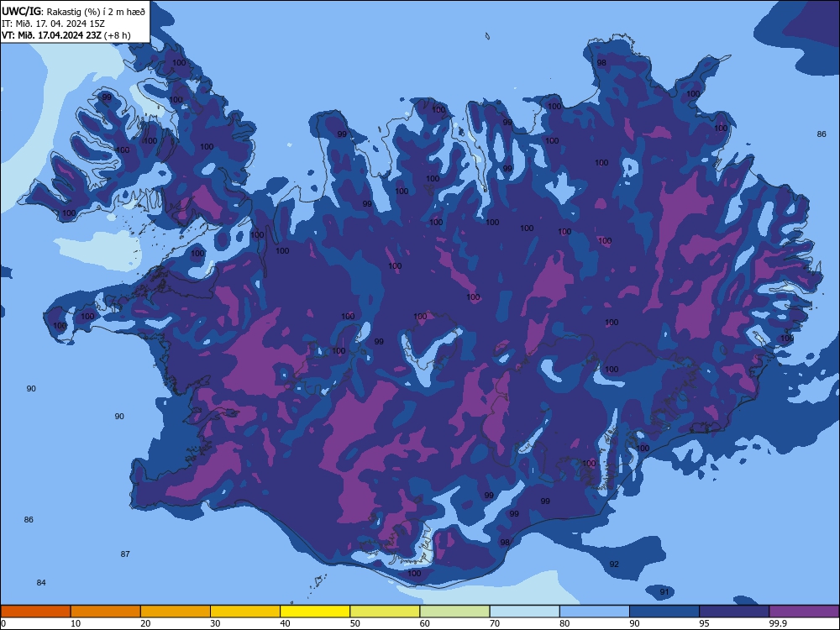This screenshot has width=840, height=630.
Task: Click the '91' humidity value off the coast
Action: click(x=664, y=591)
